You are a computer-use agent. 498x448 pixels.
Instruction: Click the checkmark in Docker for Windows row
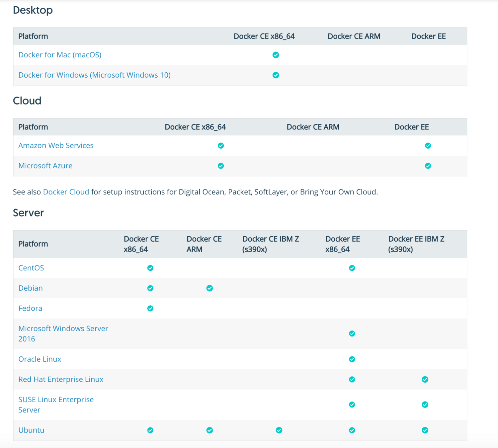(x=276, y=75)
